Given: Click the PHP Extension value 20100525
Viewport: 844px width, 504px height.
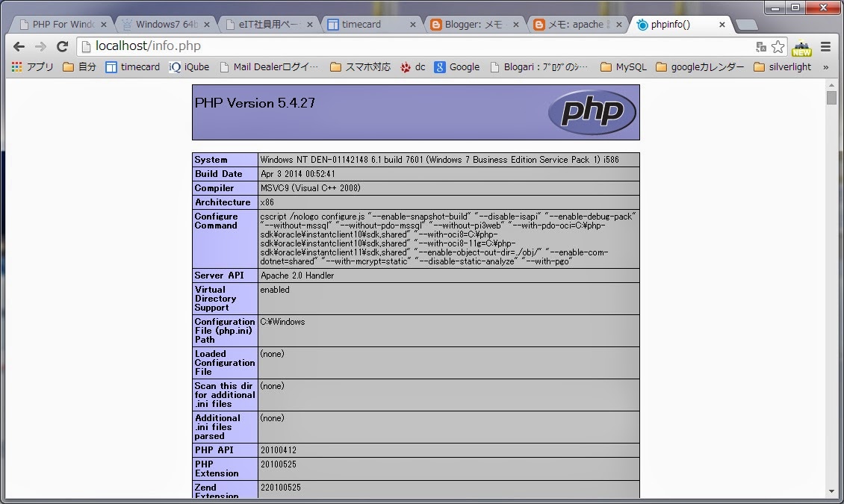Looking at the screenshot, I should (x=279, y=464).
